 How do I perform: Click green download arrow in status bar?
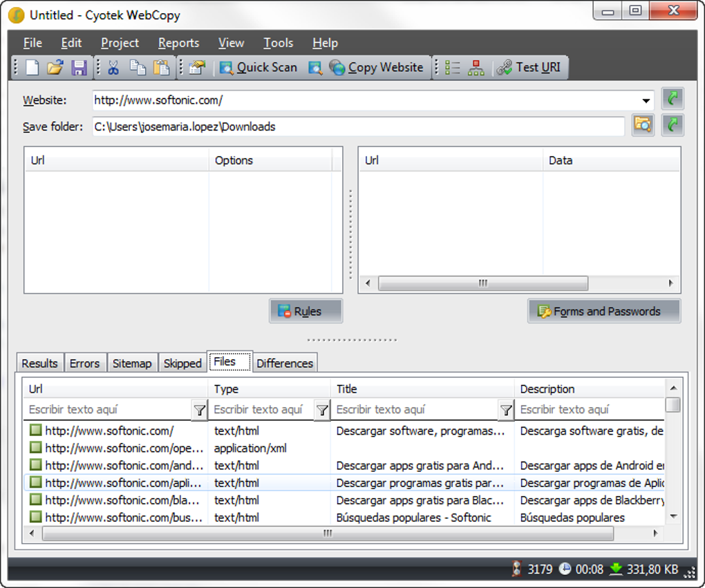[616, 569]
